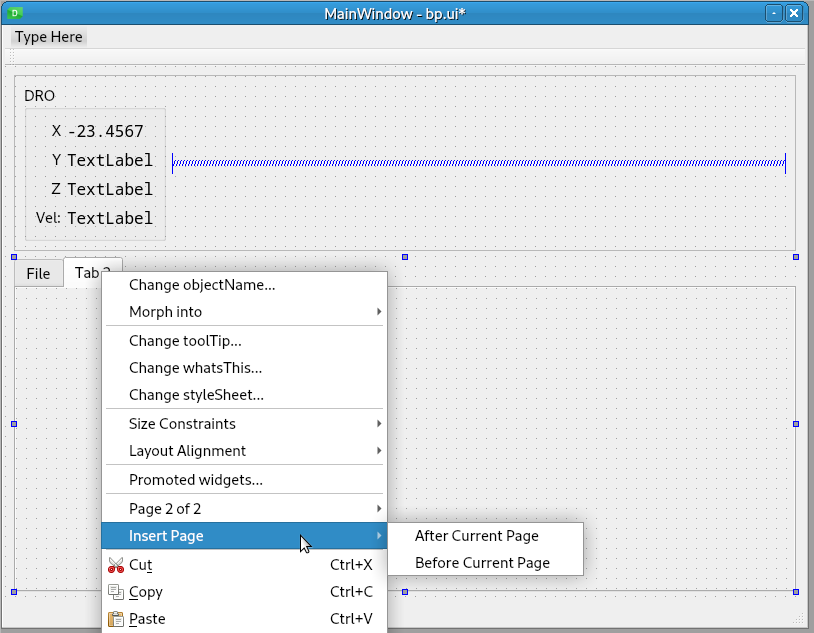Close the MainWindow form window
The height and width of the screenshot is (633, 814).
coord(794,13)
